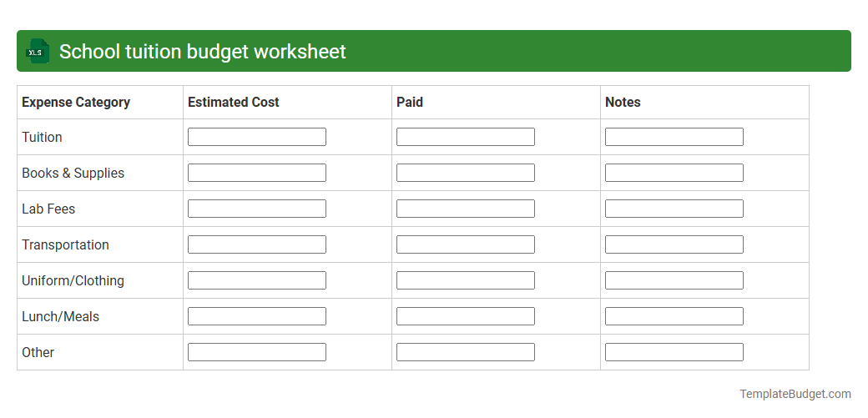Focus Books & Supplies Estimated Cost field
Viewport: 868px width, 418px height.
point(257,173)
